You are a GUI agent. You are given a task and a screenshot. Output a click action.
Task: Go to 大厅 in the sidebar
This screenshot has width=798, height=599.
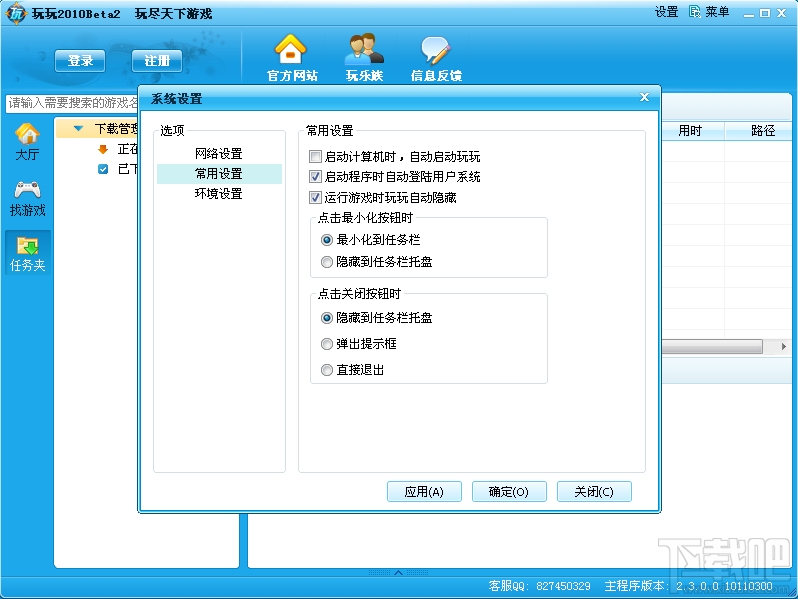click(27, 142)
